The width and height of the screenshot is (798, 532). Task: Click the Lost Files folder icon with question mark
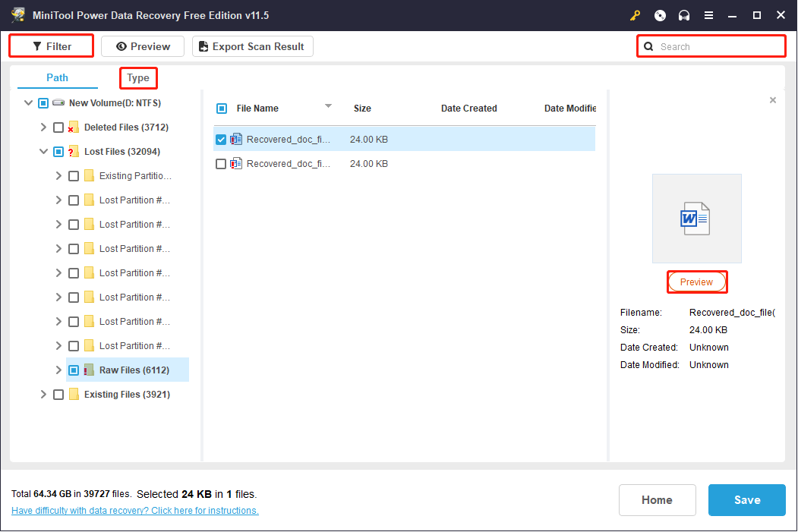pyautogui.click(x=74, y=152)
